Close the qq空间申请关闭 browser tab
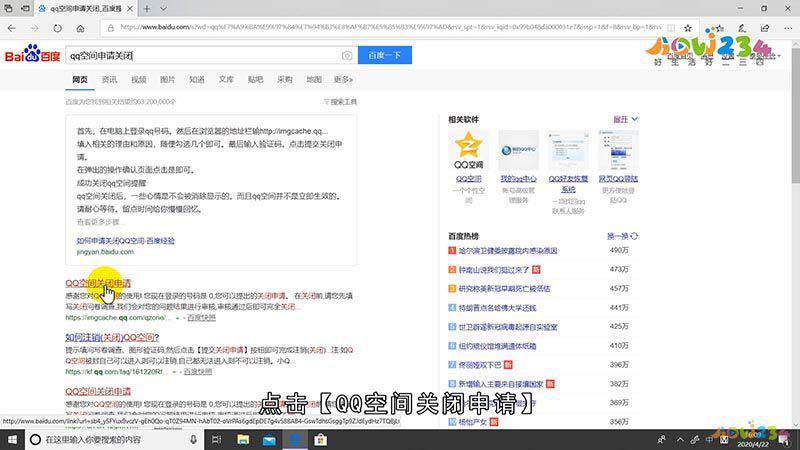The width and height of the screenshot is (800, 450). 130,9
